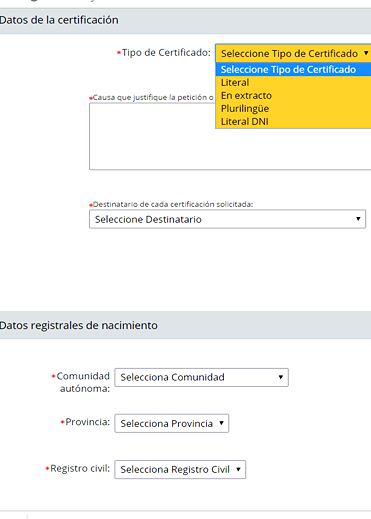This screenshot has width=371, height=519.
Task: Choose highlighted Seleccione Tipo de Certificado option
Action: click(x=293, y=69)
